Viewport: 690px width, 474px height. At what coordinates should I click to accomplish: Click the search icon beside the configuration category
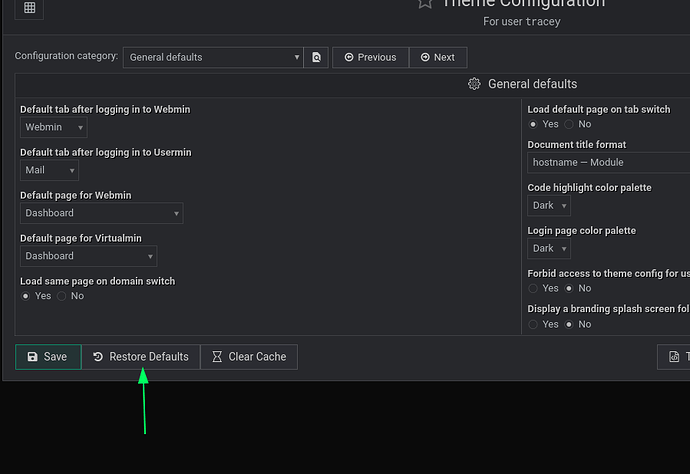316,58
